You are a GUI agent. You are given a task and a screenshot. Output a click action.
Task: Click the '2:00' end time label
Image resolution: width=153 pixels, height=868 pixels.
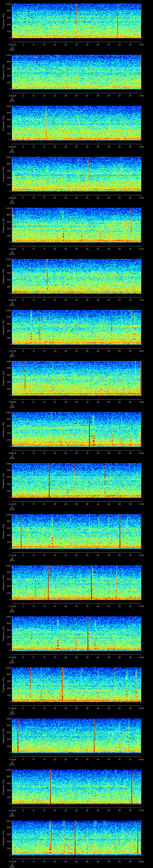141,44
